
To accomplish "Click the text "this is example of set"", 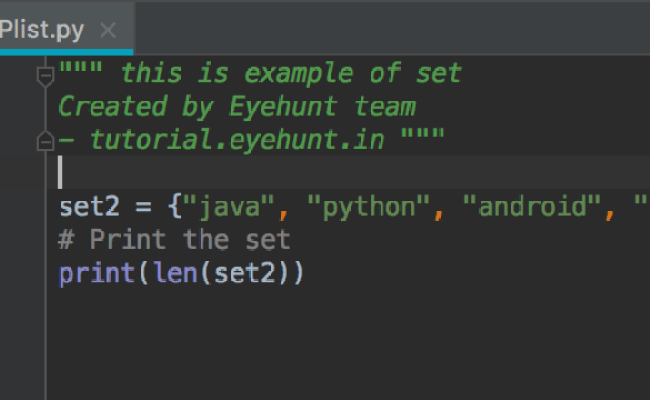I will 291,74.
